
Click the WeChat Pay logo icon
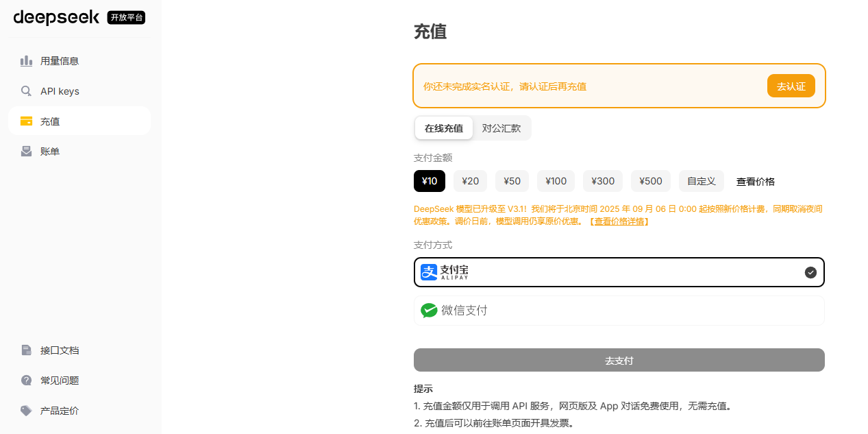(x=429, y=311)
